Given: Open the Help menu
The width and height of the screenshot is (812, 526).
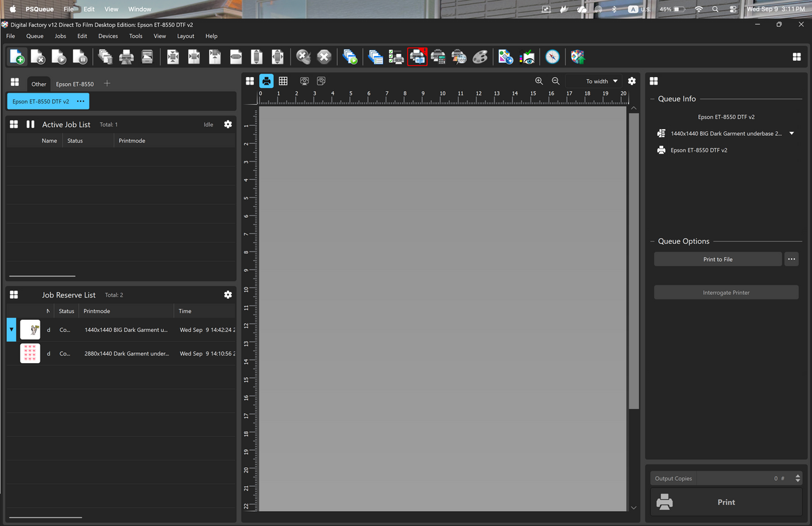Looking at the screenshot, I should tap(211, 37).
